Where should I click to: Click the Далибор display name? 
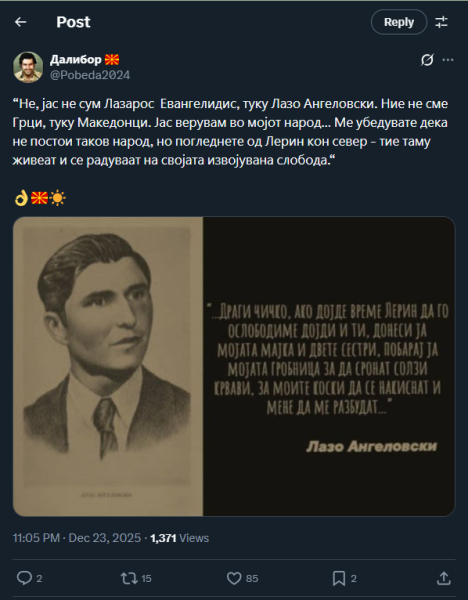coord(76,60)
